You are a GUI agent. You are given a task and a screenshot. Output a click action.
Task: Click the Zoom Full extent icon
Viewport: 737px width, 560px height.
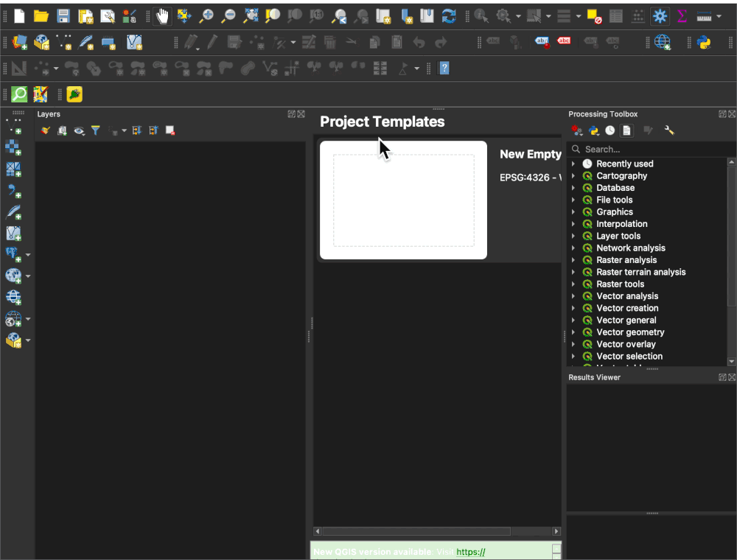251,16
